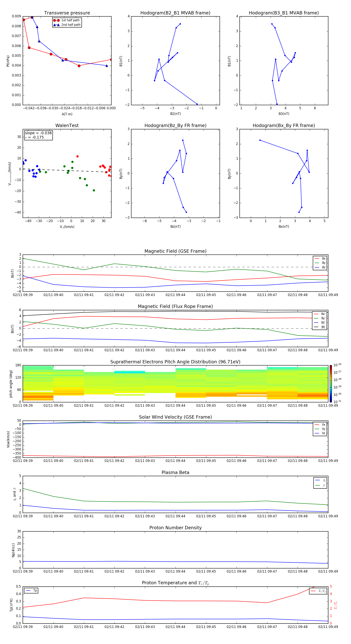Screen dimensions: 351x644
Task: Click the 'B3(nT)' x-axis label
Action: (x=284, y=114)
